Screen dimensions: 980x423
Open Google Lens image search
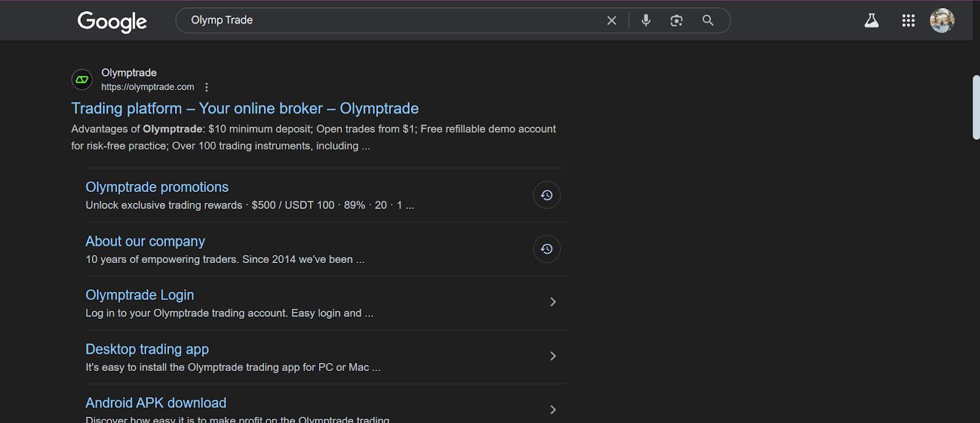coord(676,20)
